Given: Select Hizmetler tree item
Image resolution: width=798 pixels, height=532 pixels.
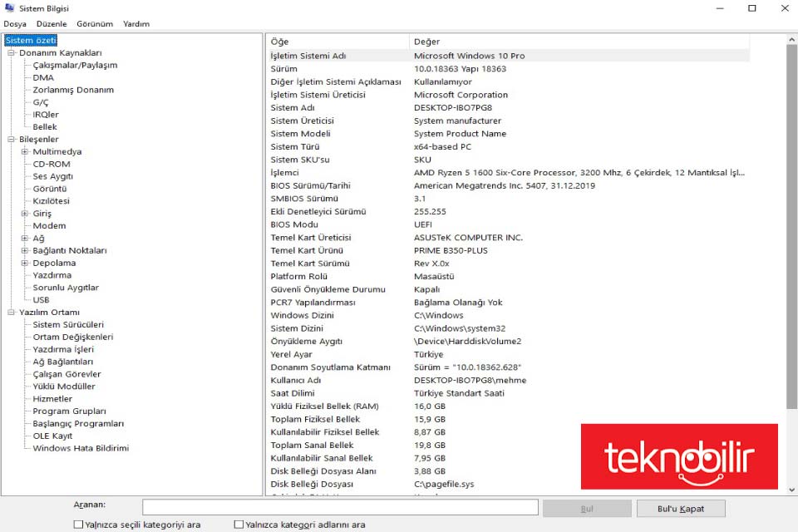Looking at the screenshot, I should 52,399.
